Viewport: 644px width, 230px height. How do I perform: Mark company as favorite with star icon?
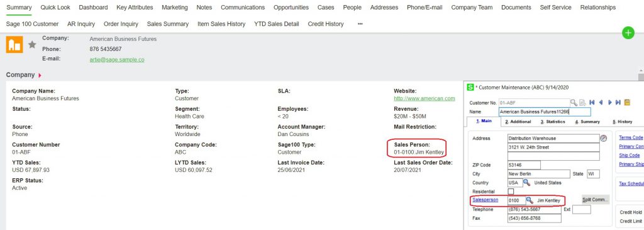tap(32, 45)
